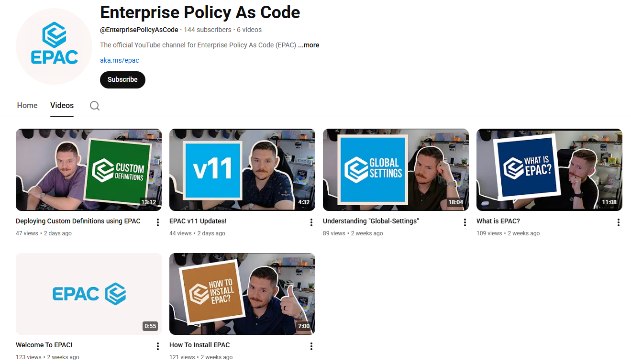The height and width of the screenshot is (364, 631).
Task: Open three-dot menu for How To Install EPAC
Action: click(x=311, y=346)
